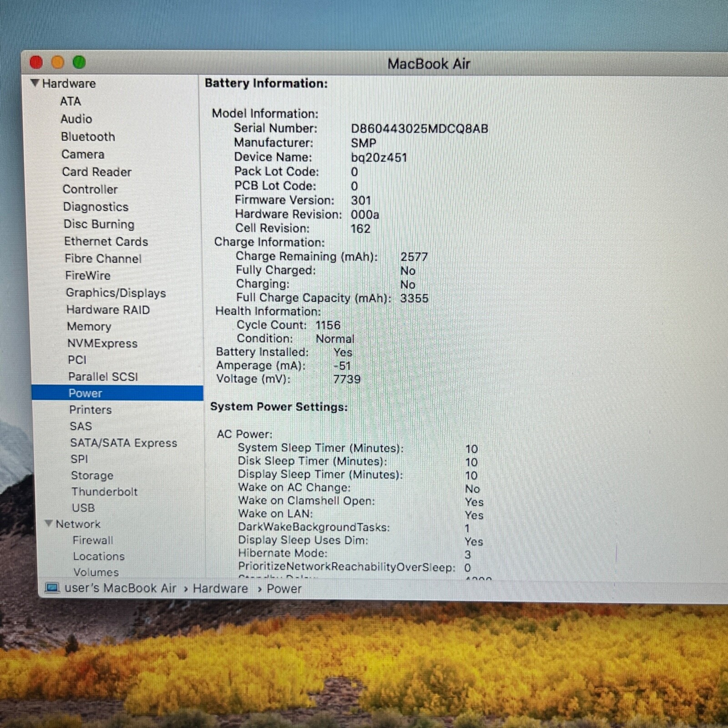Open USB hardware entry
Image resolution: width=728 pixels, height=728 pixels.
pyautogui.click(x=83, y=508)
